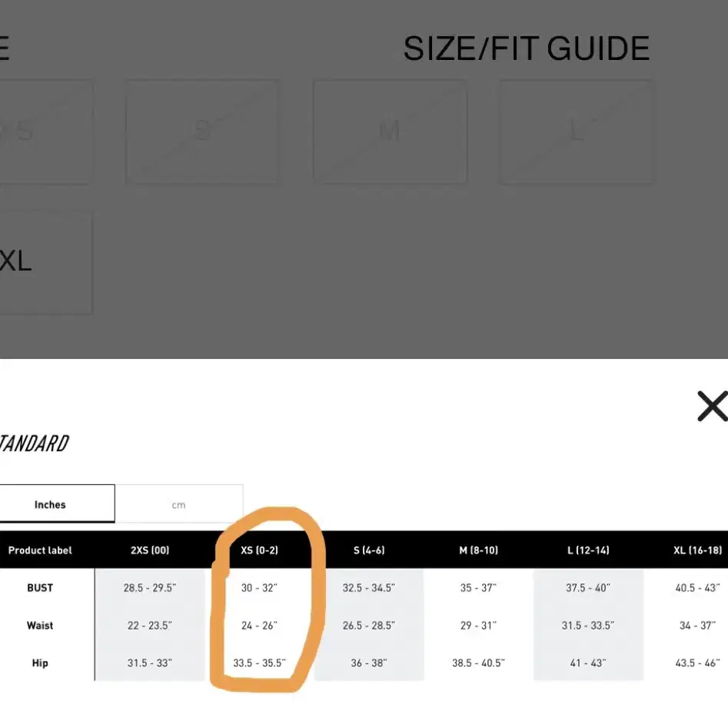Screen dimensions: 728x728
Task: Open the SIZE/FIT GUIDE link
Action: coord(527,48)
